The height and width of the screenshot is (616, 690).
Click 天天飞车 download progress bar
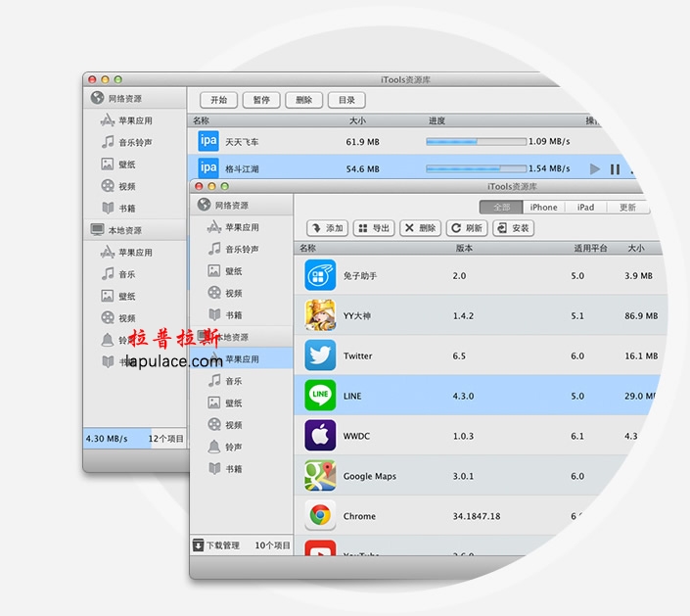point(476,141)
